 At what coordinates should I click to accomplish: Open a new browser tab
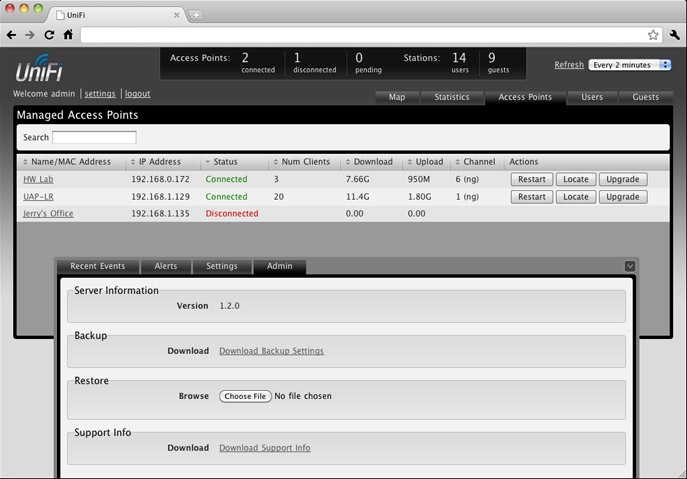(x=196, y=15)
